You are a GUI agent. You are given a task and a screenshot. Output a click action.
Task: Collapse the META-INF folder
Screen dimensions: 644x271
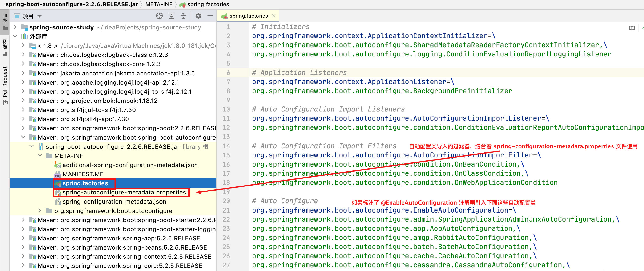(40, 156)
